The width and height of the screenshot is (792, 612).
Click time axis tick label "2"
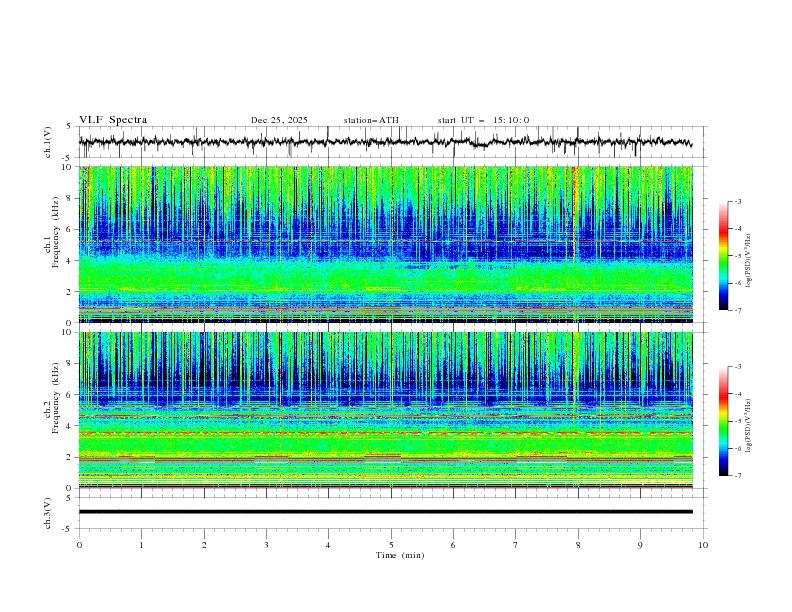coord(204,545)
